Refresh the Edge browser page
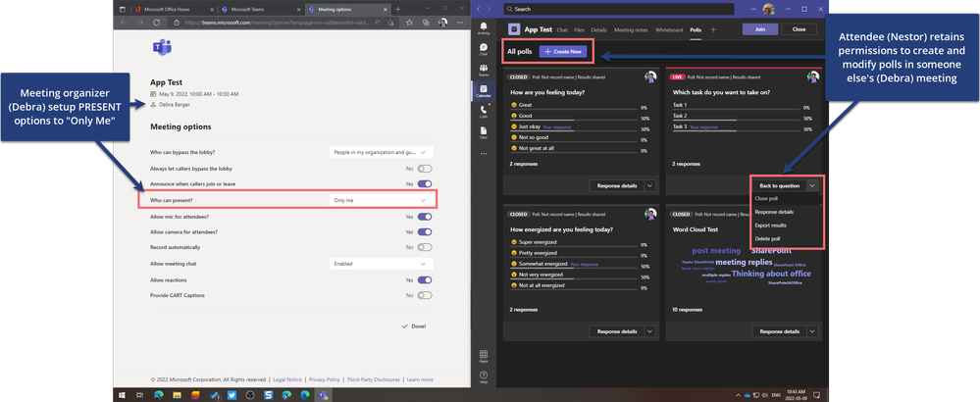 pyautogui.click(x=156, y=22)
